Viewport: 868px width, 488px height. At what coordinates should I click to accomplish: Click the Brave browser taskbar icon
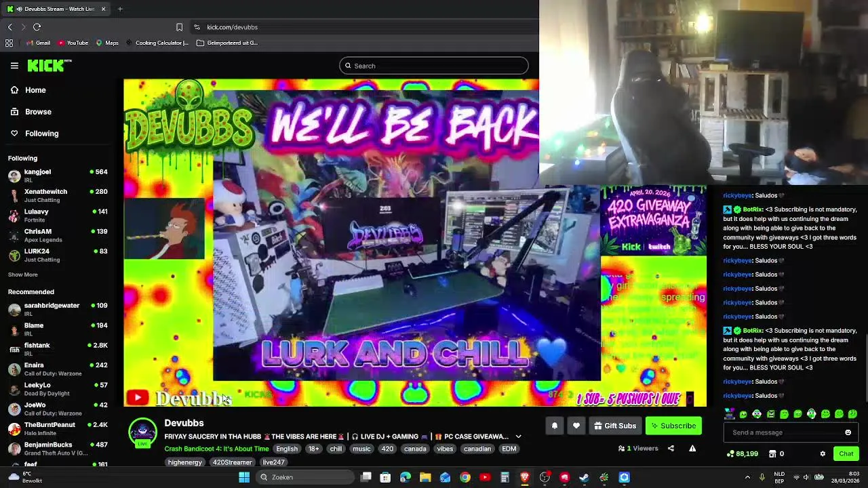pyautogui.click(x=524, y=477)
